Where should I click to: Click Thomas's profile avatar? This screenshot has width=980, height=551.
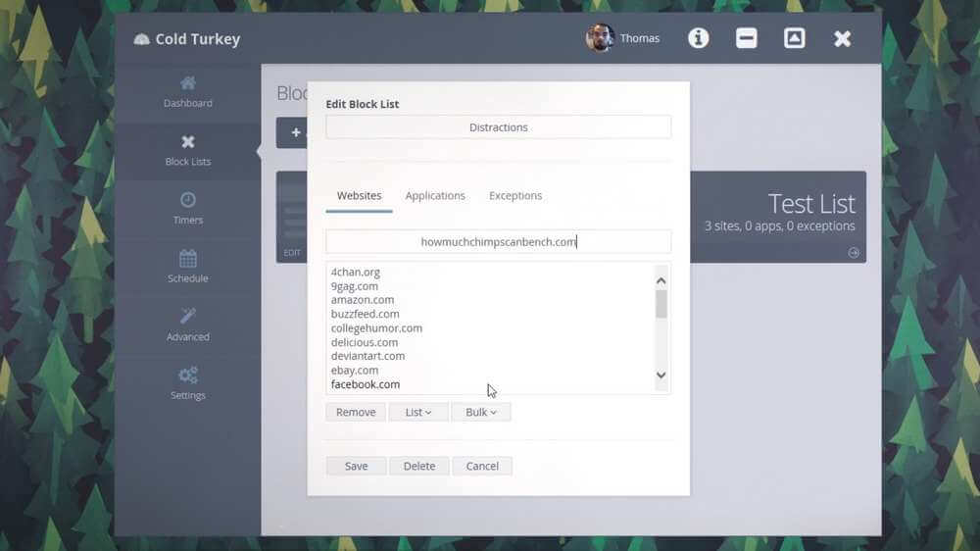(x=600, y=38)
